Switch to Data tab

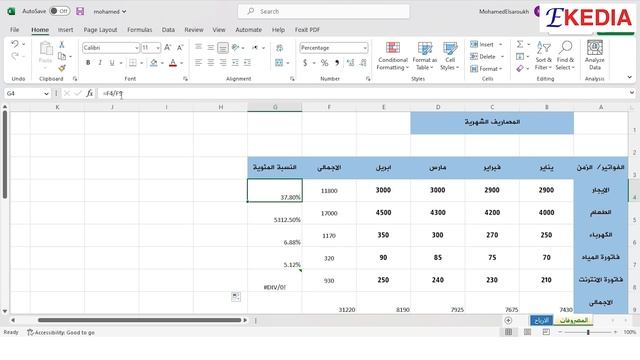pyautogui.click(x=168, y=30)
